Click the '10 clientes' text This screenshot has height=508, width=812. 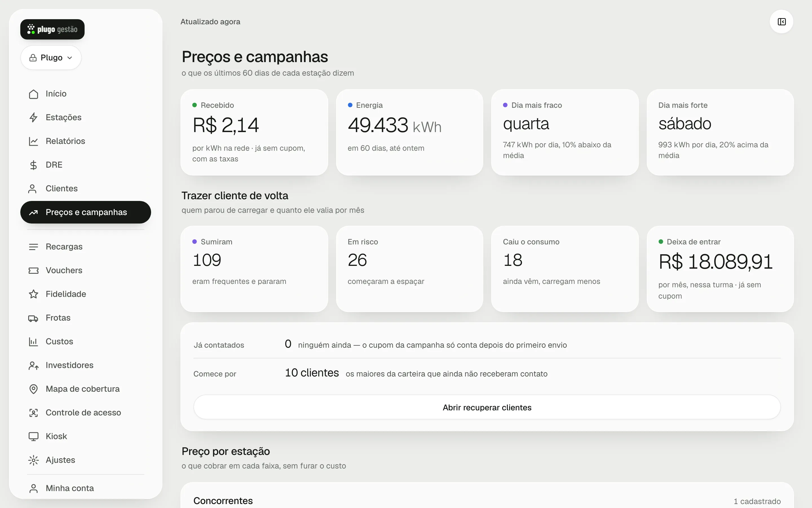pyautogui.click(x=312, y=373)
